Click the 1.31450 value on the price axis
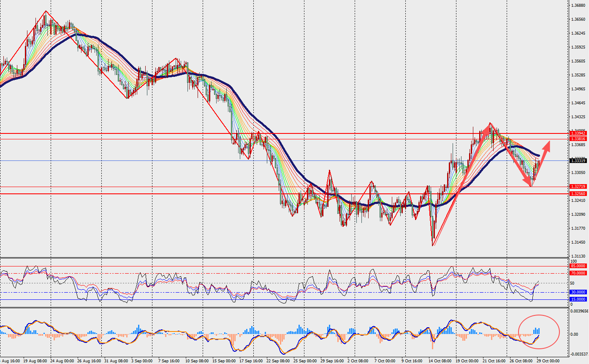 [578, 242]
